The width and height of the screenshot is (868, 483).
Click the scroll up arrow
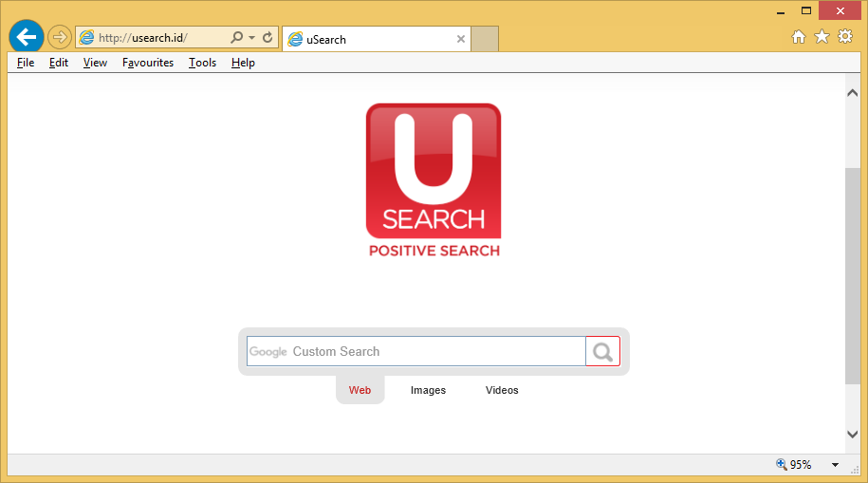[853, 93]
